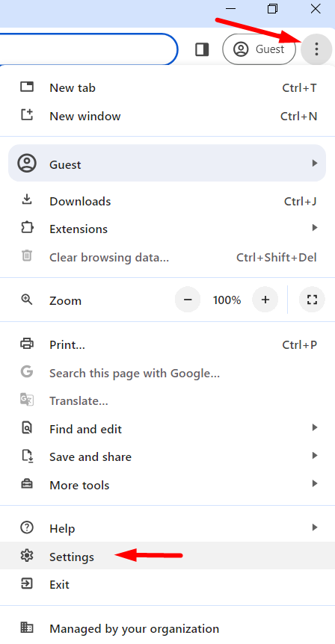The width and height of the screenshot is (335, 644).
Task: Open Managed by your organization info
Action: coord(167,628)
